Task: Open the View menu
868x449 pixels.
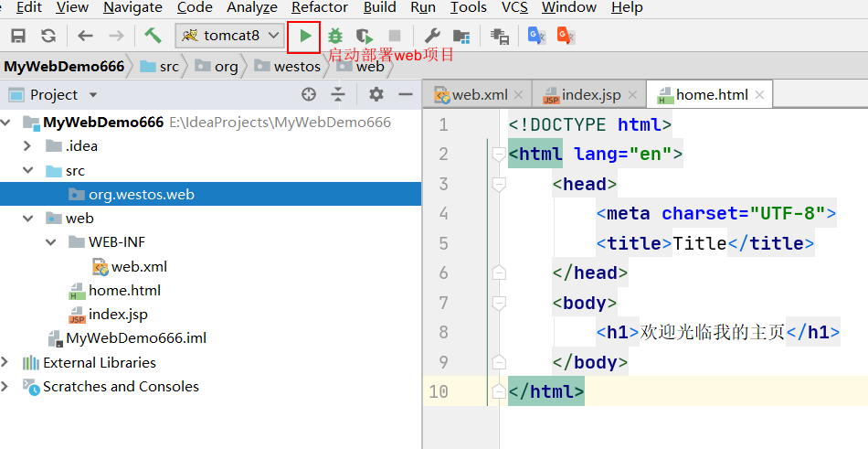Action: click(x=72, y=7)
